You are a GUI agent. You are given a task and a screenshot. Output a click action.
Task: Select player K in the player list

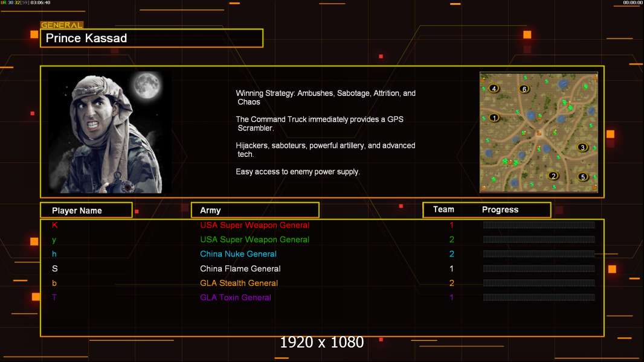coord(54,225)
